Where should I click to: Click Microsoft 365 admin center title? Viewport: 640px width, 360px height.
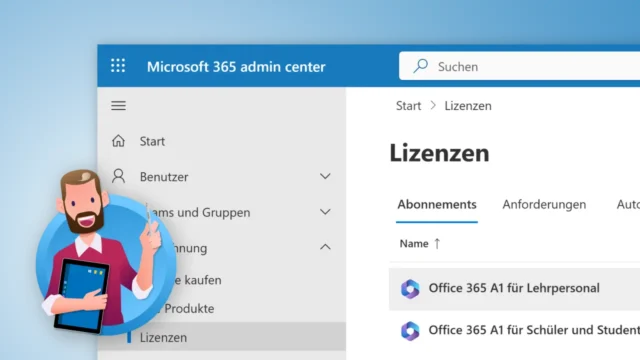coord(236,67)
